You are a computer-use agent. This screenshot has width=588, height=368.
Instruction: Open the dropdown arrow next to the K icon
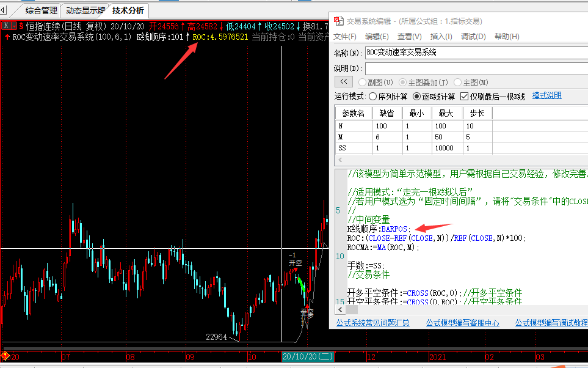point(14,26)
